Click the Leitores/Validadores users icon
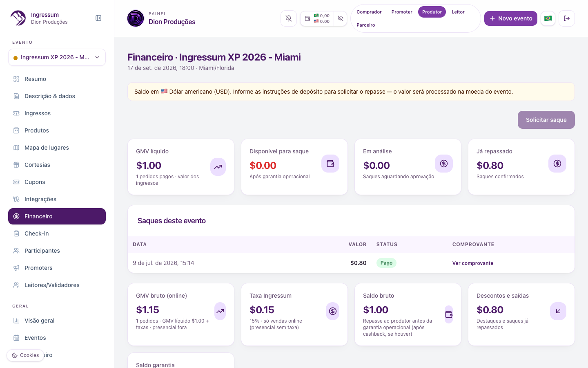This screenshot has height=368, width=588. [x=16, y=285]
